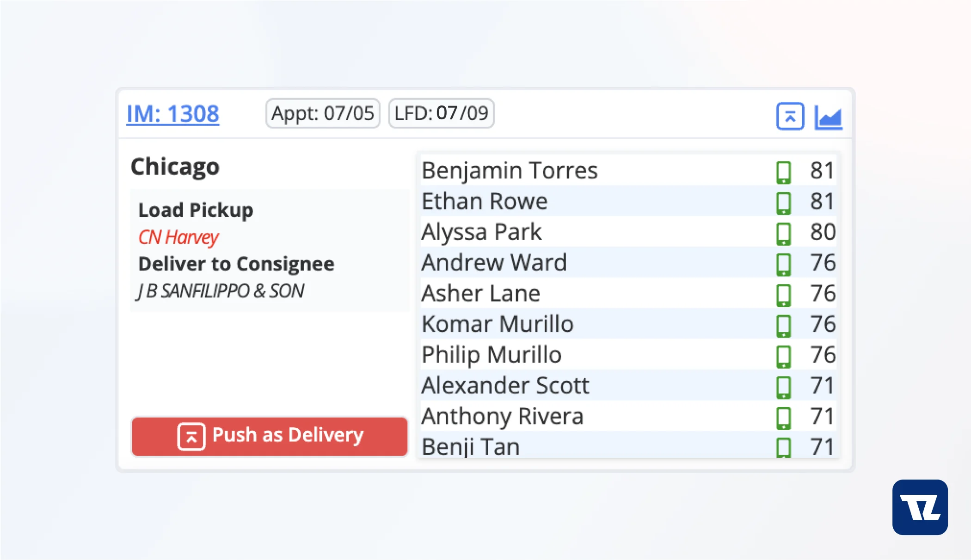Click the Appt: 07/05 tag
Viewport: 971px width, 560px height.
point(323,113)
